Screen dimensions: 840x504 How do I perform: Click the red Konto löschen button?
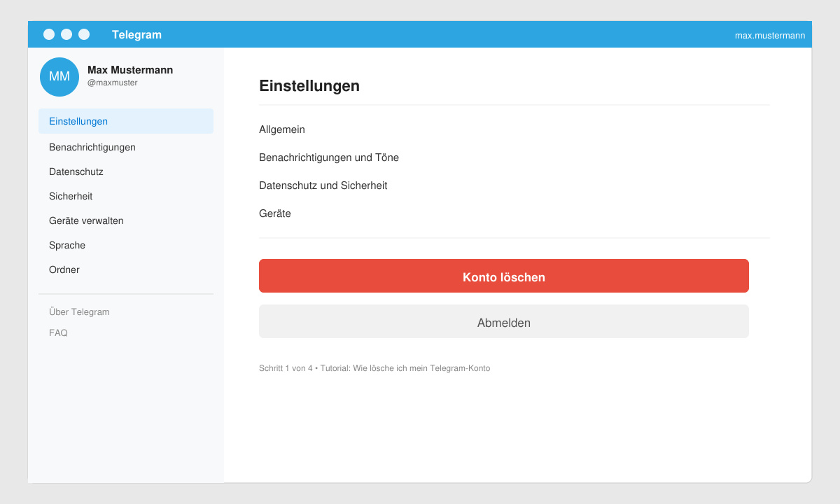(x=504, y=276)
